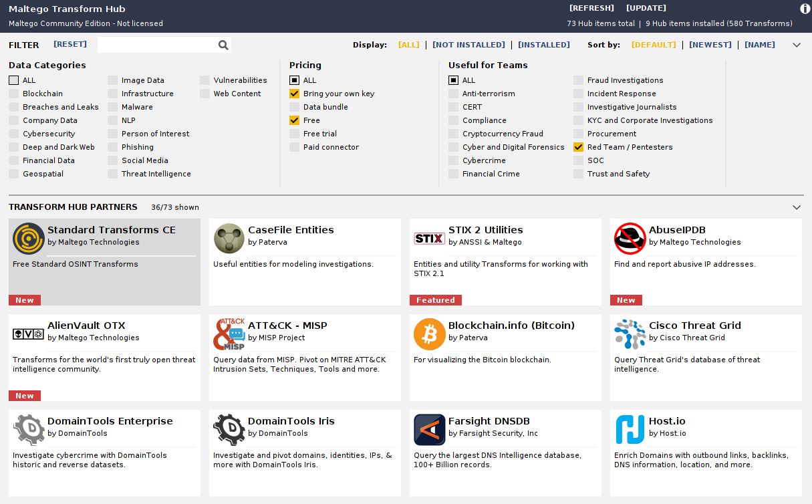
Task: Show only Not Installed hub items
Action: tap(468, 45)
